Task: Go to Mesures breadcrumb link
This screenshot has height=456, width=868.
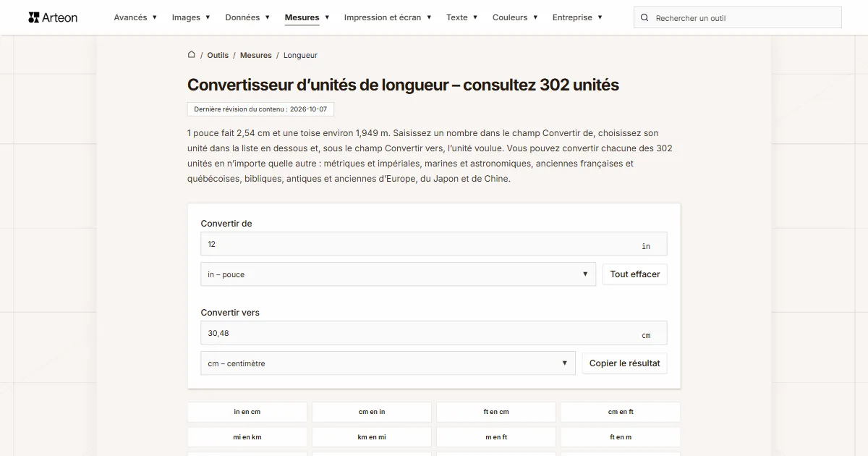Action: coord(256,55)
